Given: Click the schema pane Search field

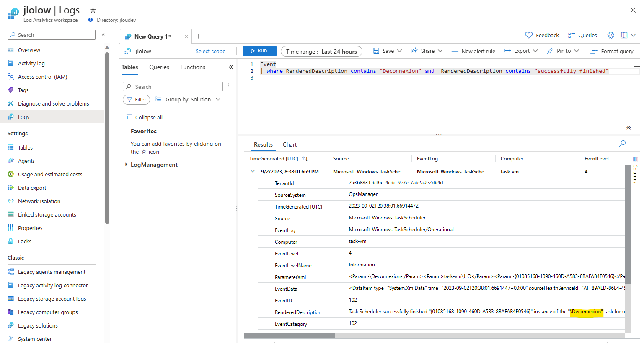Looking at the screenshot, I should click(173, 87).
